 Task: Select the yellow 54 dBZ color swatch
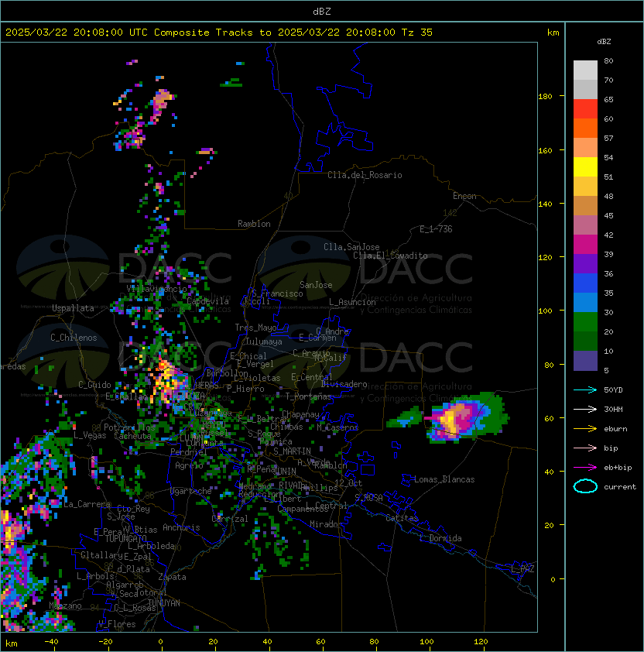[585, 167]
